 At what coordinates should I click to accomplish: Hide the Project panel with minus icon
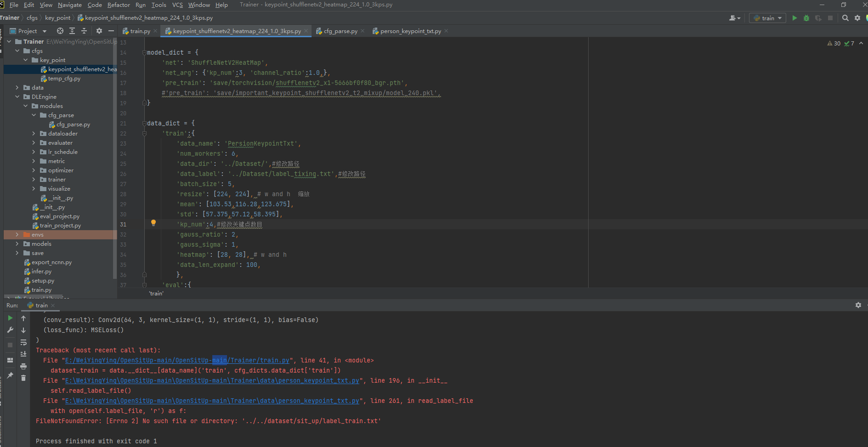click(111, 31)
